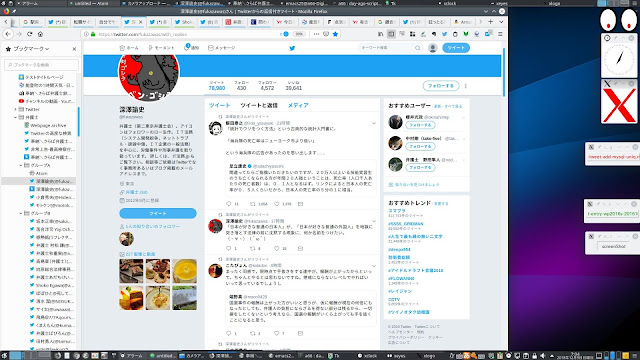Like the 17時間 tweet by 深澤諭史
640x360 pixels.
[277, 248]
